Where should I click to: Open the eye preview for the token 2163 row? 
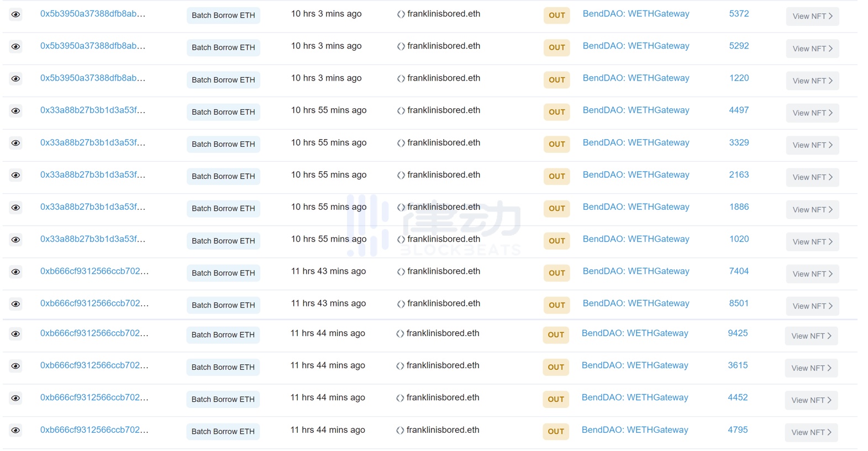pyautogui.click(x=15, y=175)
